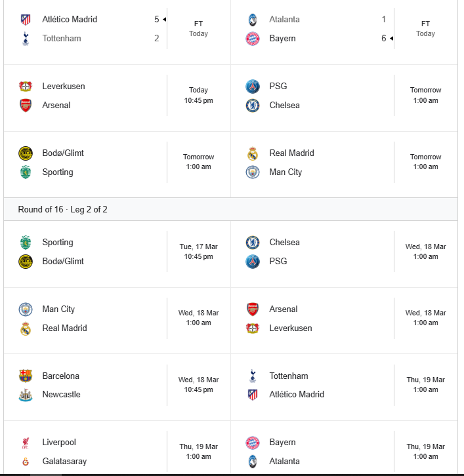Click Tottenham's crest in the finished 5-2 match

26,39
